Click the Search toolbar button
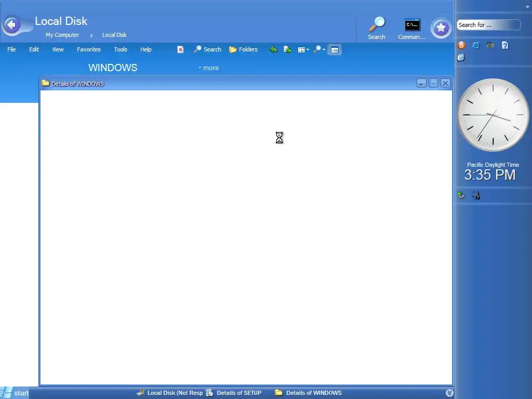 coord(207,49)
